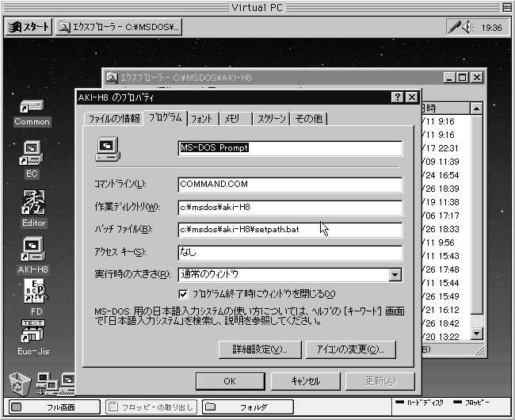
Task: Click the Explorer window title magnifier icon
Action: pyautogui.click(x=112, y=78)
